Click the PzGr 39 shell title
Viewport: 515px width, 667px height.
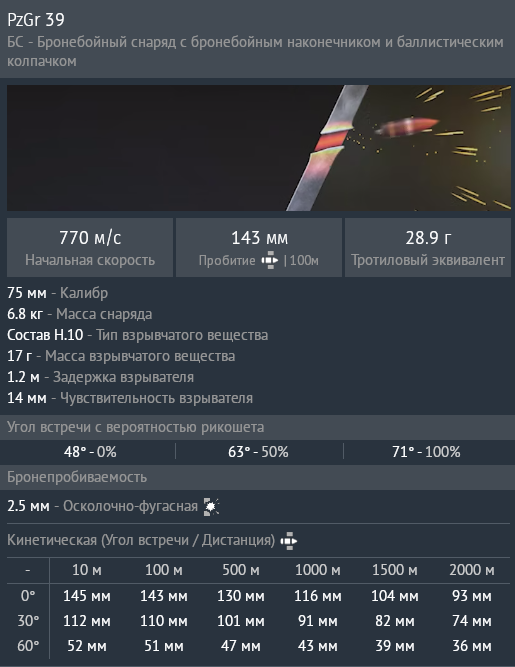pyautogui.click(x=36, y=20)
